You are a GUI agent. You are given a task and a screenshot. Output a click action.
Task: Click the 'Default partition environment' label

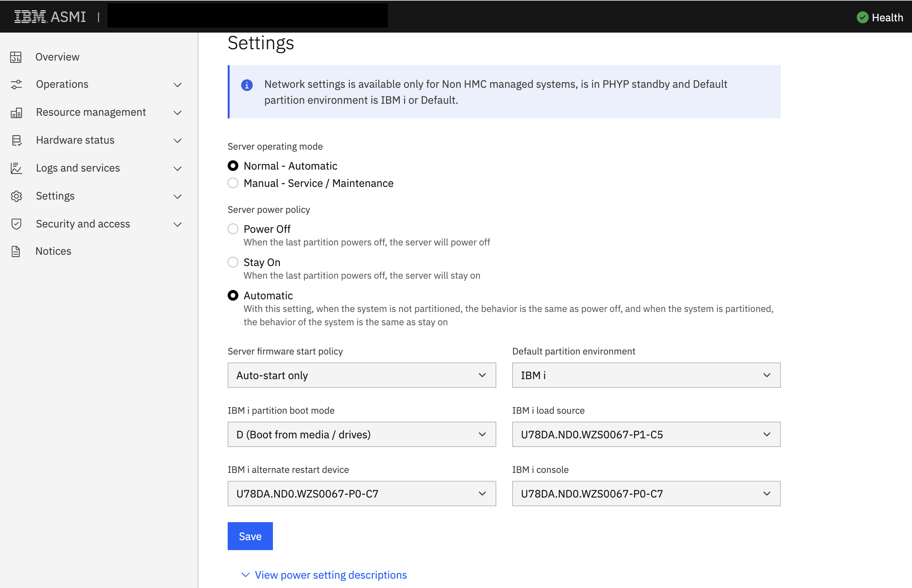point(574,351)
